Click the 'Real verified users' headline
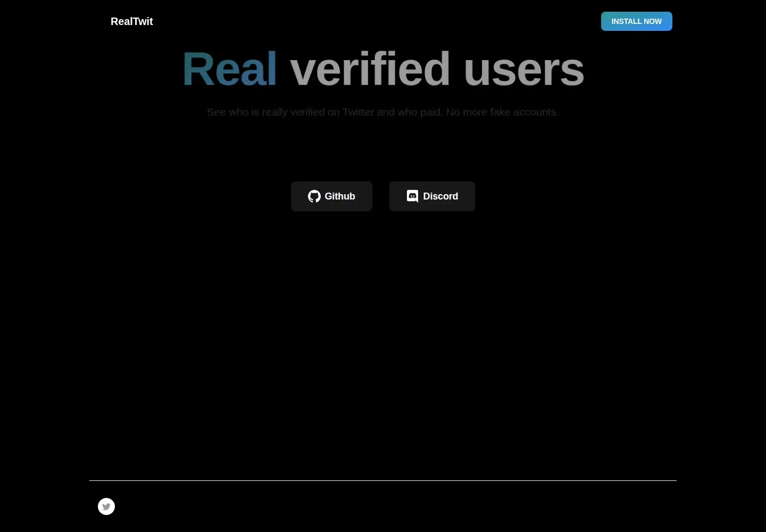This screenshot has width=766, height=532. (x=383, y=69)
